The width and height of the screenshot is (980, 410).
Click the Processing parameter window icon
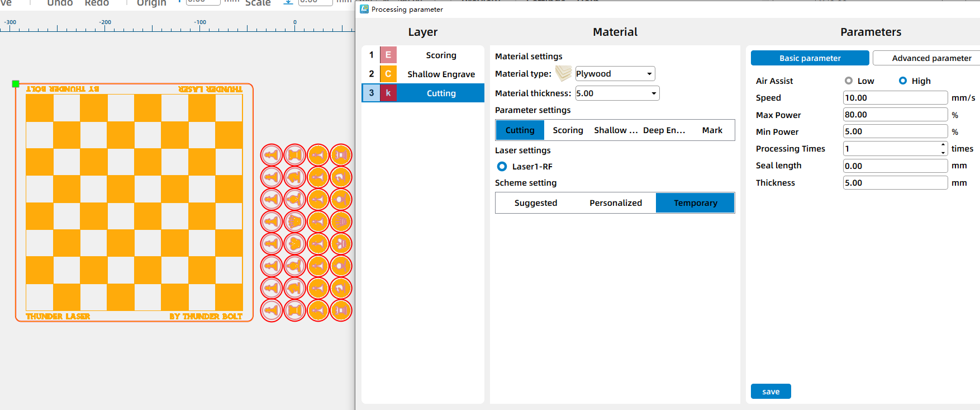[364, 9]
